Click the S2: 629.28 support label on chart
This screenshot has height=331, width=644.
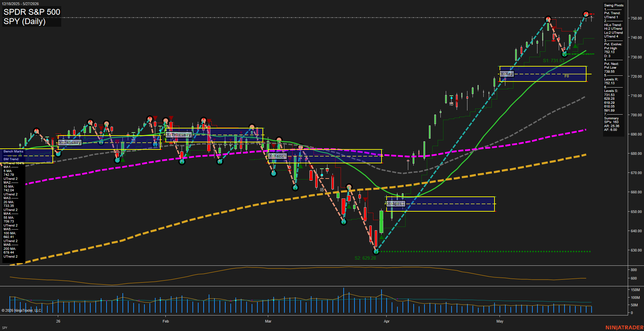[365, 258]
